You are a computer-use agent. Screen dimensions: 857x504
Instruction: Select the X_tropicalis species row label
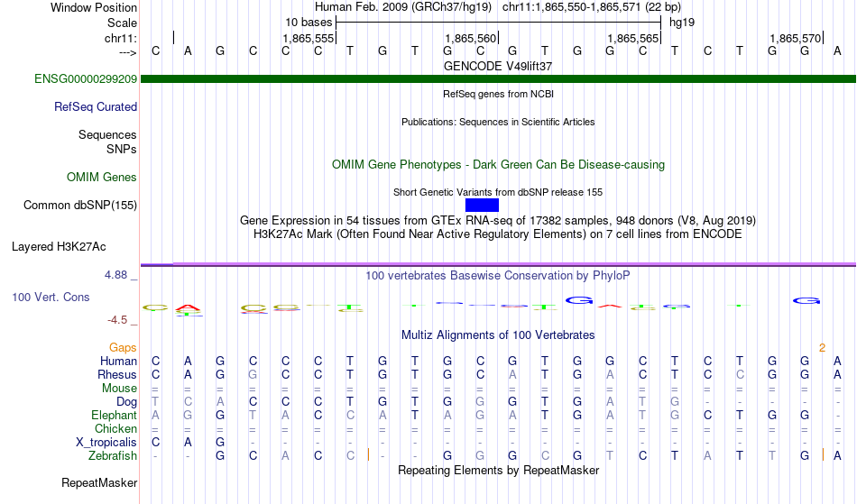click(106, 443)
